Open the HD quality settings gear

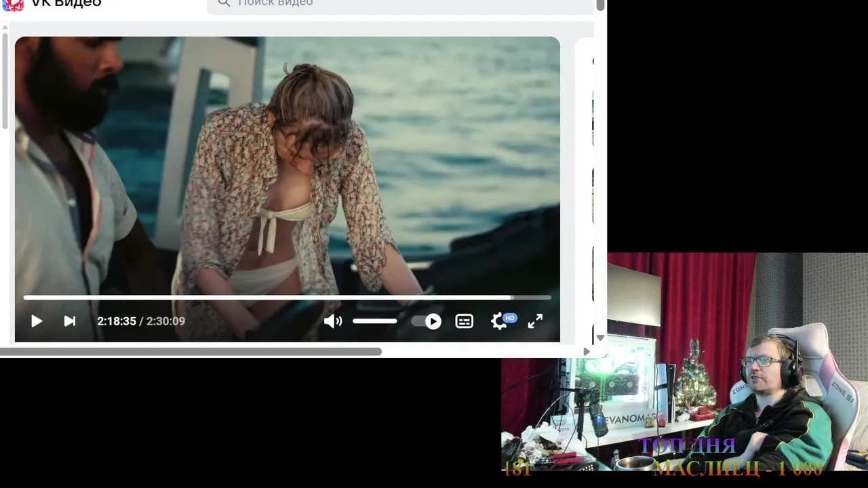click(x=503, y=321)
